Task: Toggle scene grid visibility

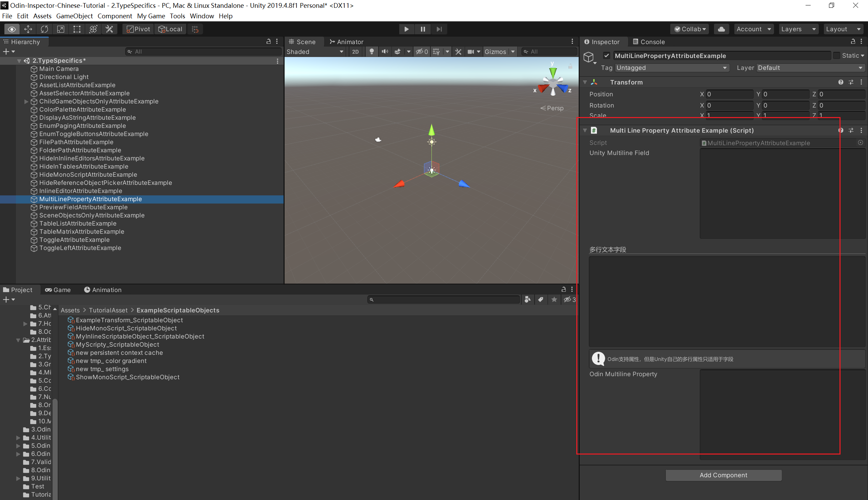Action: (437, 52)
